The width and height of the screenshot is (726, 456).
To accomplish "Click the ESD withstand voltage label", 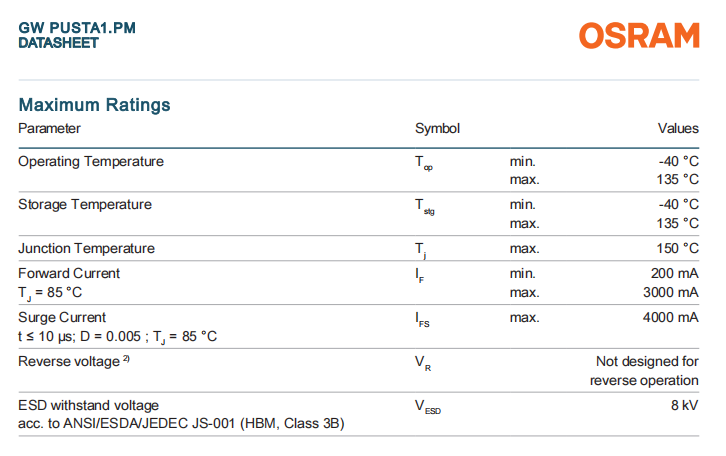I will (x=89, y=405).
